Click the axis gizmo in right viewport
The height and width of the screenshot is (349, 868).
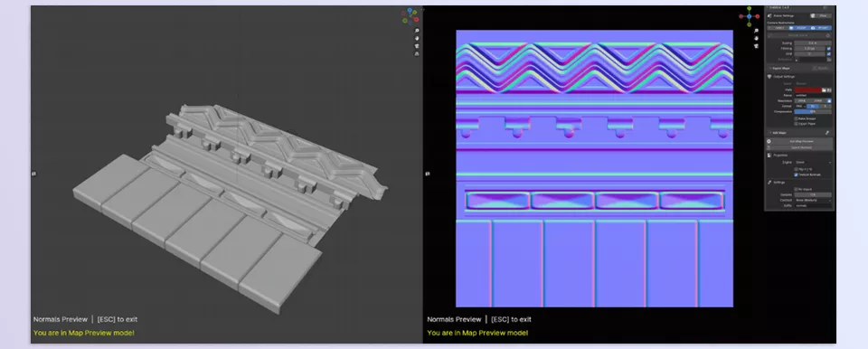pos(749,16)
